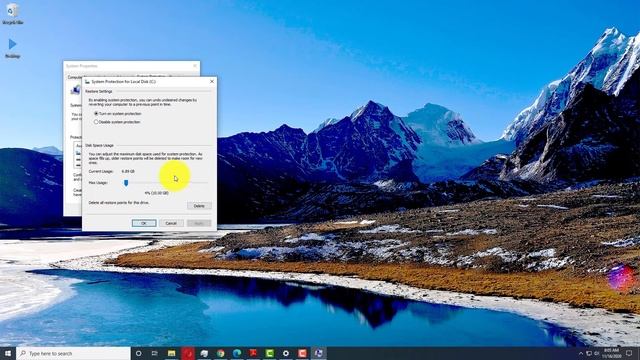The image size is (640, 360).
Task: Click the disk icon in the dialog title bar
Action: coord(87,82)
